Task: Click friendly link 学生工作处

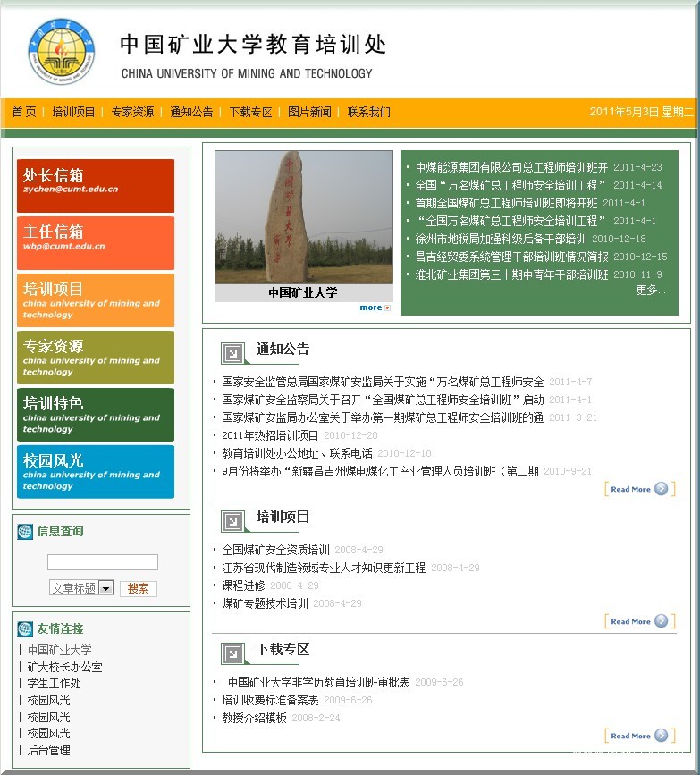Action: (x=54, y=683)
